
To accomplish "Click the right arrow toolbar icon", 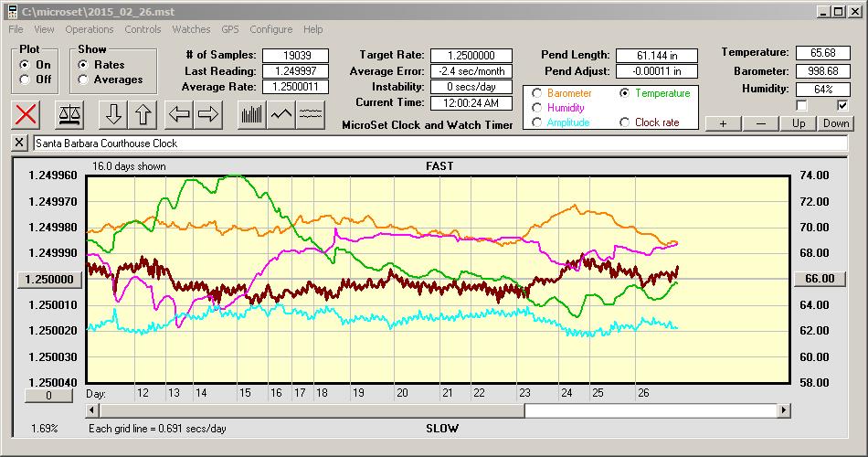I will (x=208, y=114).
